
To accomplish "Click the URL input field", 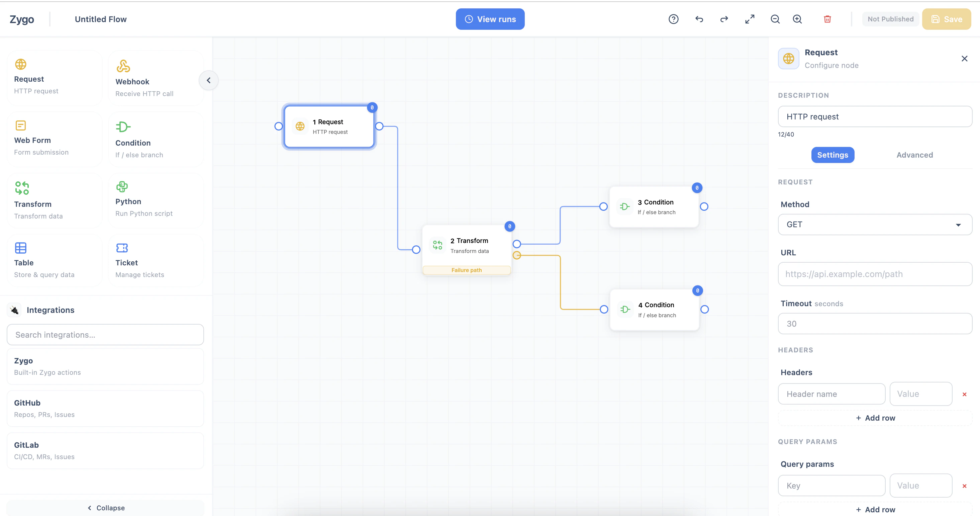I will (x=875, y=274).
